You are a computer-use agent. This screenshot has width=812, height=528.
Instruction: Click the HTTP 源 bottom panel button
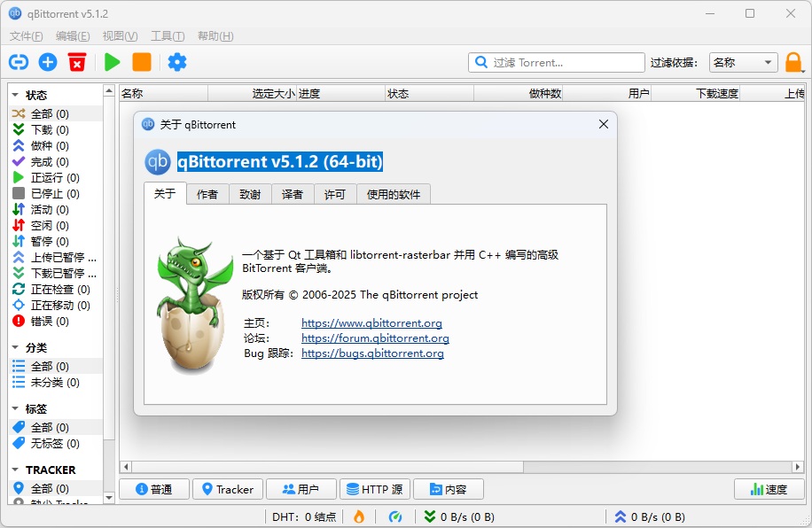374,489
